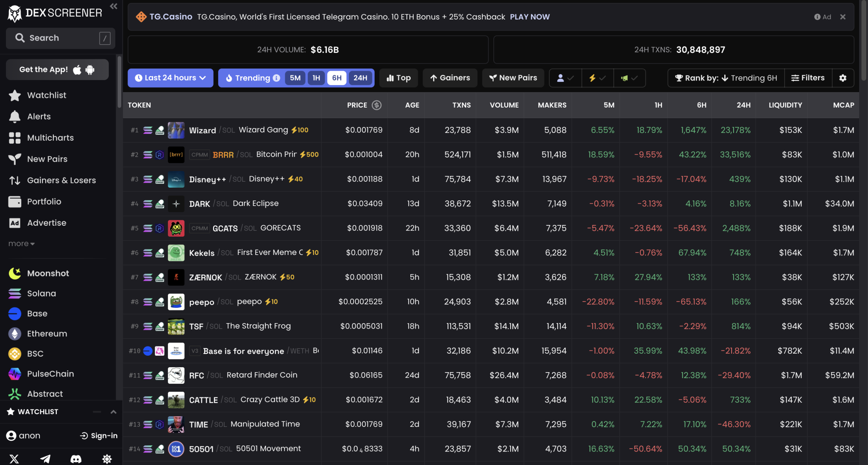The width and height of the screenshot is (868, 465).
Task: Click the Trending info icon
Action: [x=276, y=78]
